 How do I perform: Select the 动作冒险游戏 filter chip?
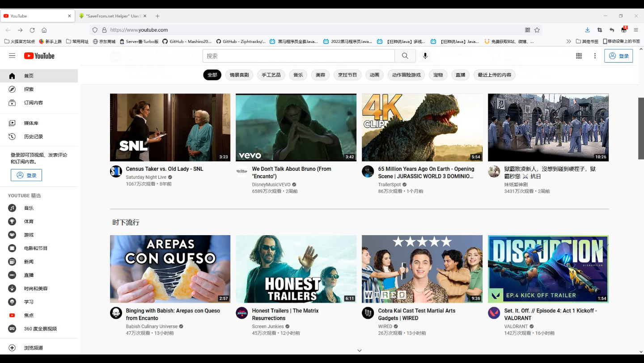(x=407, y=75)
